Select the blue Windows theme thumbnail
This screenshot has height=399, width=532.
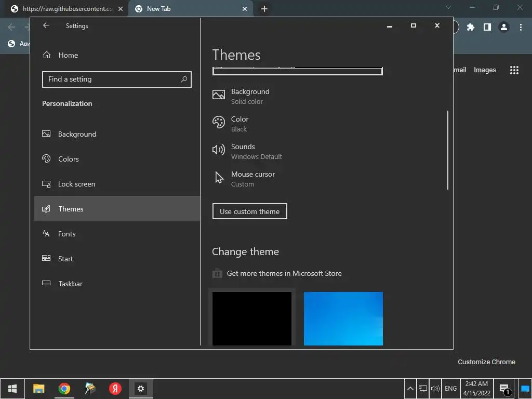click(343, 318)
